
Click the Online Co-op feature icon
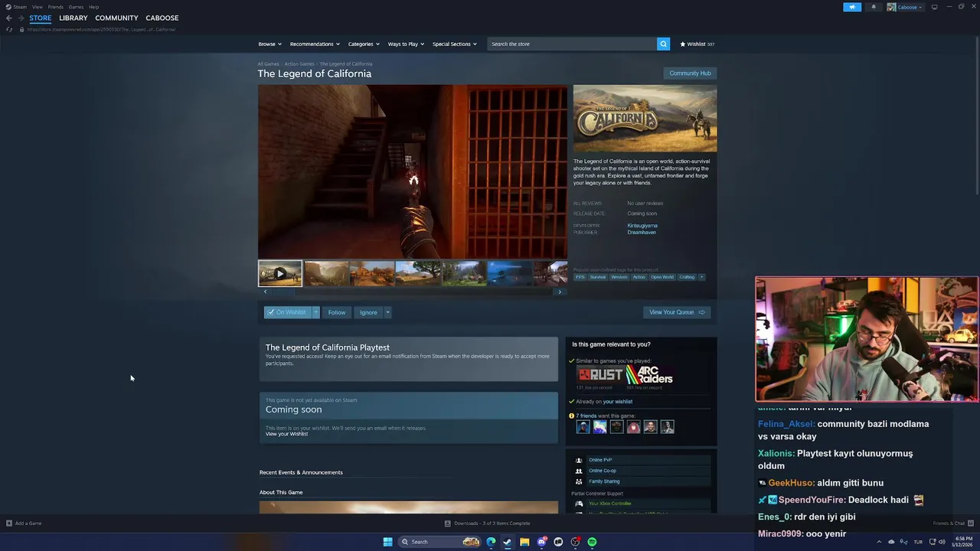tap(579, 471)
